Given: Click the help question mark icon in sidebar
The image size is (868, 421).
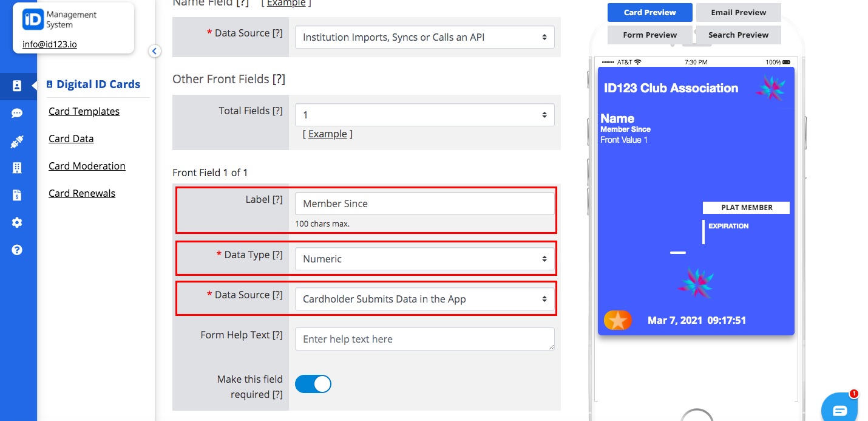Looking at the screenshot, I should coord(18,249).
